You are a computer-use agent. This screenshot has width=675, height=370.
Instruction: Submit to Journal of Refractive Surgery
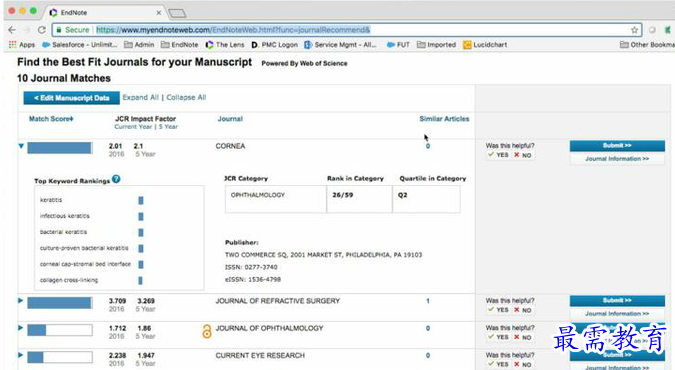[617, 300]
